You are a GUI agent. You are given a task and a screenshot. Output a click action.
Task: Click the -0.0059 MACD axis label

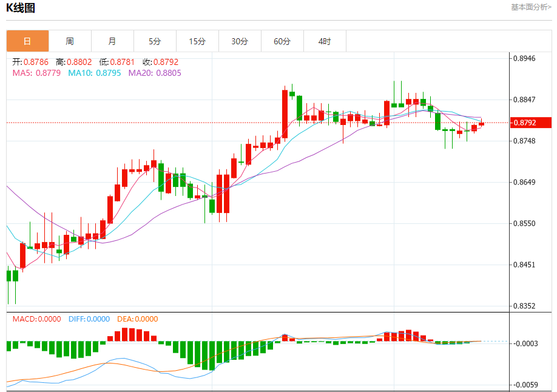[525, 385]
